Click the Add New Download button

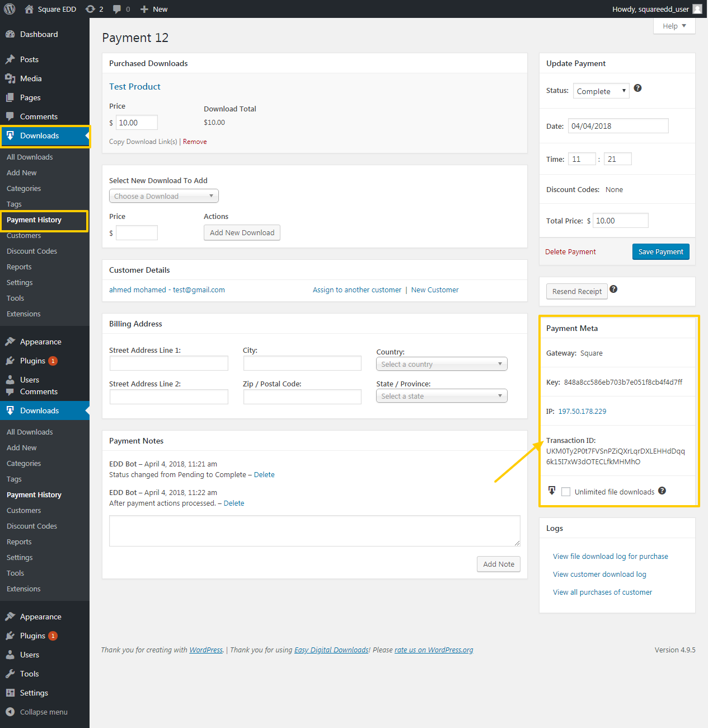242,232
